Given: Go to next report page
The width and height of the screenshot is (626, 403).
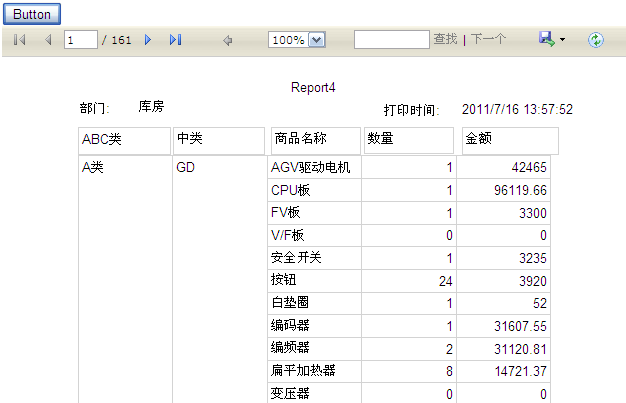Looking at the screenshot, I should [148, 40].
